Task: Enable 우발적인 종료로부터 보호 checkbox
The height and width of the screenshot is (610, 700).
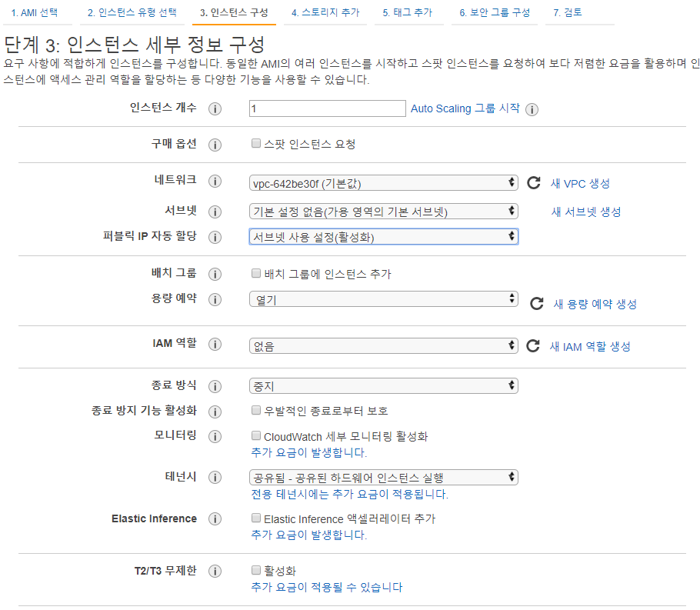Action: (x=256, y=410)
